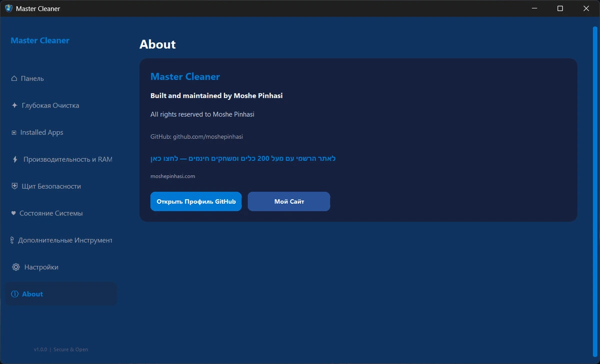
Task: Click 'All rights reserved to Moshe Pinhasi'
Action: click(x=202, y=114)
